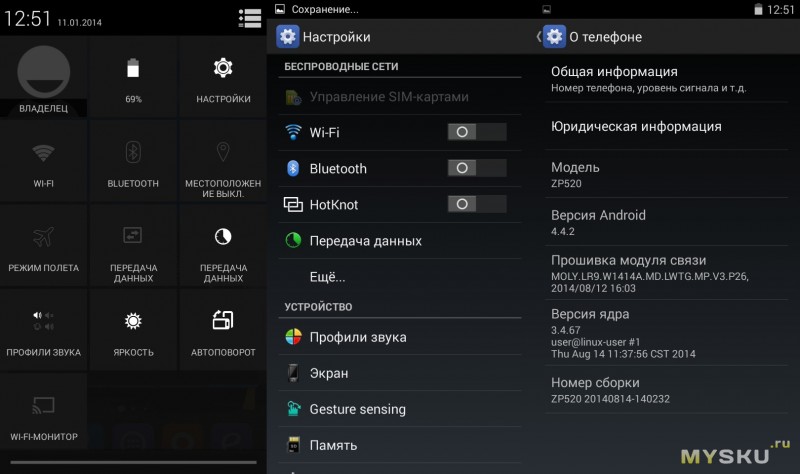
Task: Toggle the BLUETOOTH quick settings tile
Action: pyautogui.click(x=133, y=161)
